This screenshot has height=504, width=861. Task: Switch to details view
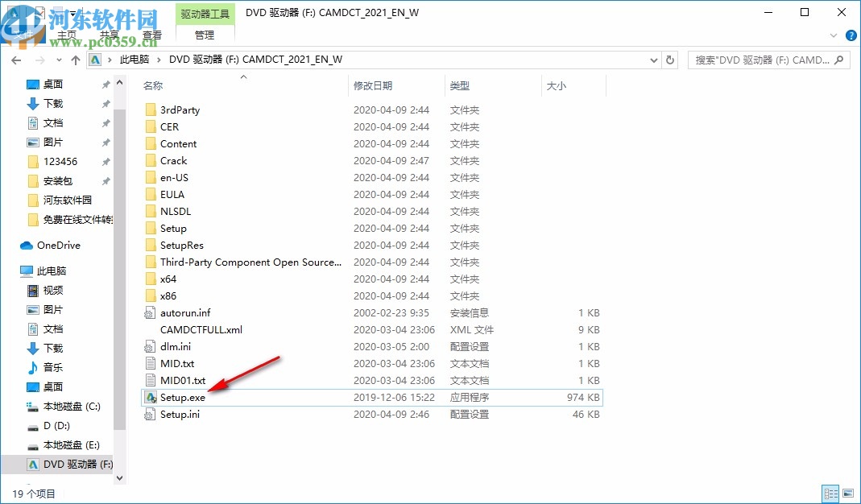tap(830, 493)
